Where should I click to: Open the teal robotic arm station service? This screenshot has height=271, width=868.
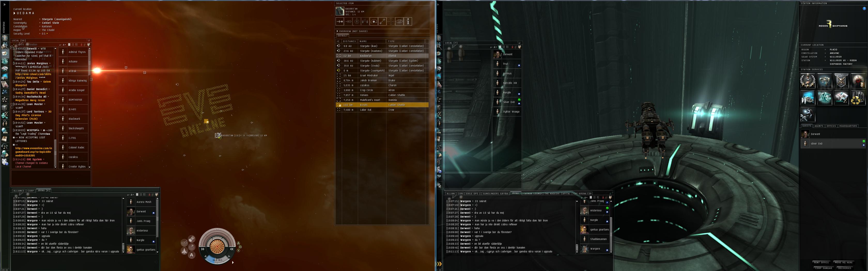pos(825,98)
